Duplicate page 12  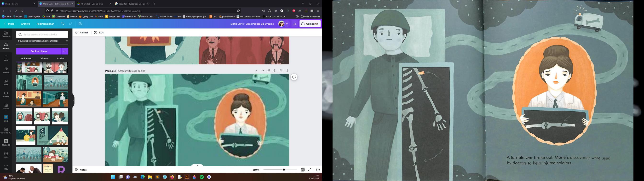click(275, 71)
